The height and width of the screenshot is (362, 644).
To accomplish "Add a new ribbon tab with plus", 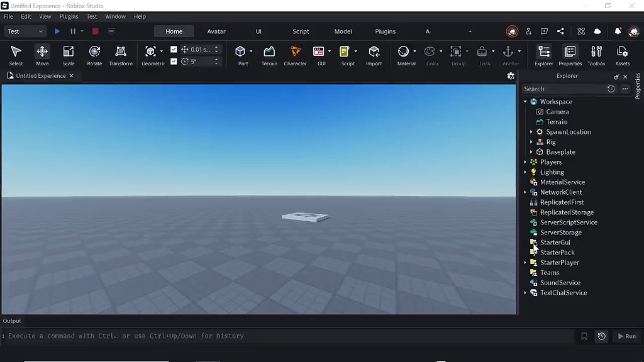I will (x=470, y=31).
